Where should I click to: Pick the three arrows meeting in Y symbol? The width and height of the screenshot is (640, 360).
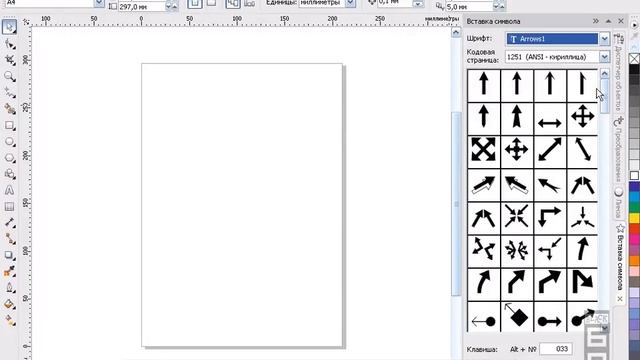tap(582, 216)
